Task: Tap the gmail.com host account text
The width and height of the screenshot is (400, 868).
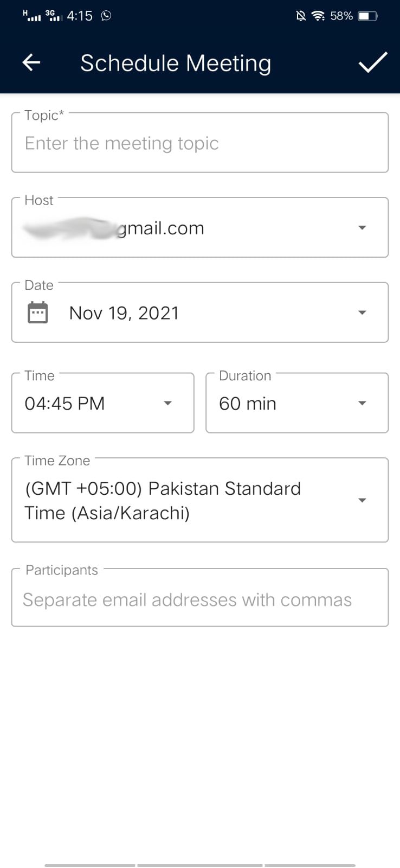Action: 160,228
